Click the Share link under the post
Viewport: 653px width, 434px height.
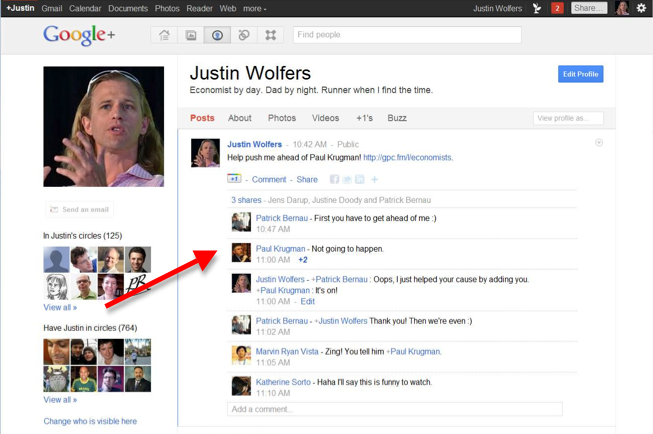pyautogui.click(x=307, y=180)
